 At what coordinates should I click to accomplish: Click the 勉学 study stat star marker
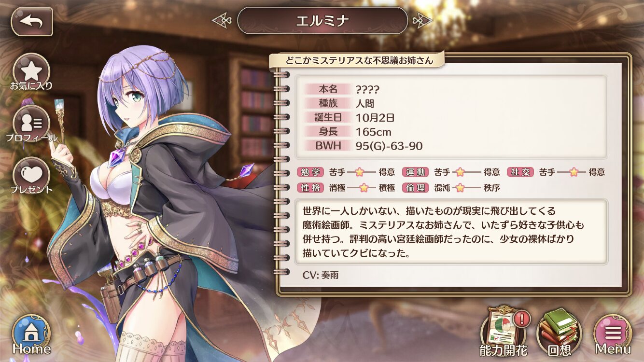(x=359, y=172)
